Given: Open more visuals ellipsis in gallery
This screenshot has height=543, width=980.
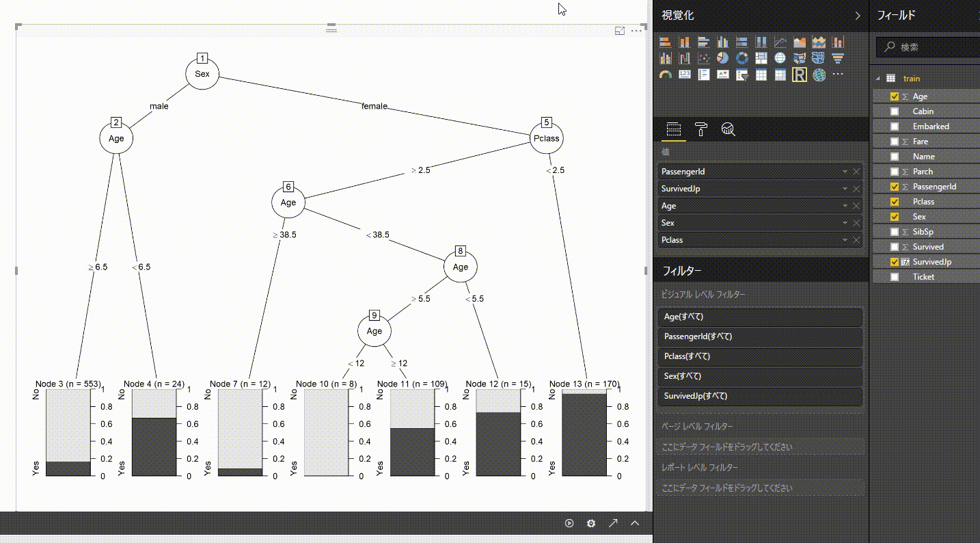Looking at the screenshot, I should coord(838,74).
